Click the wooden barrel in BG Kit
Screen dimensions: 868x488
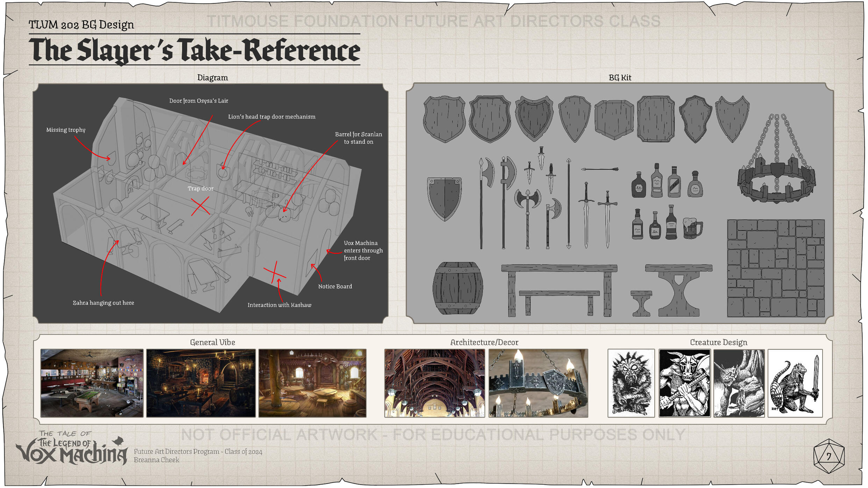point(457,288)
